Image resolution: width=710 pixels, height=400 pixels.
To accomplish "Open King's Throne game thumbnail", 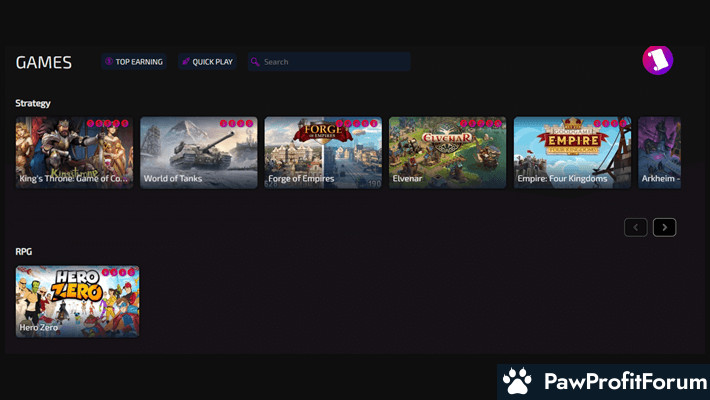I will 74,152.
